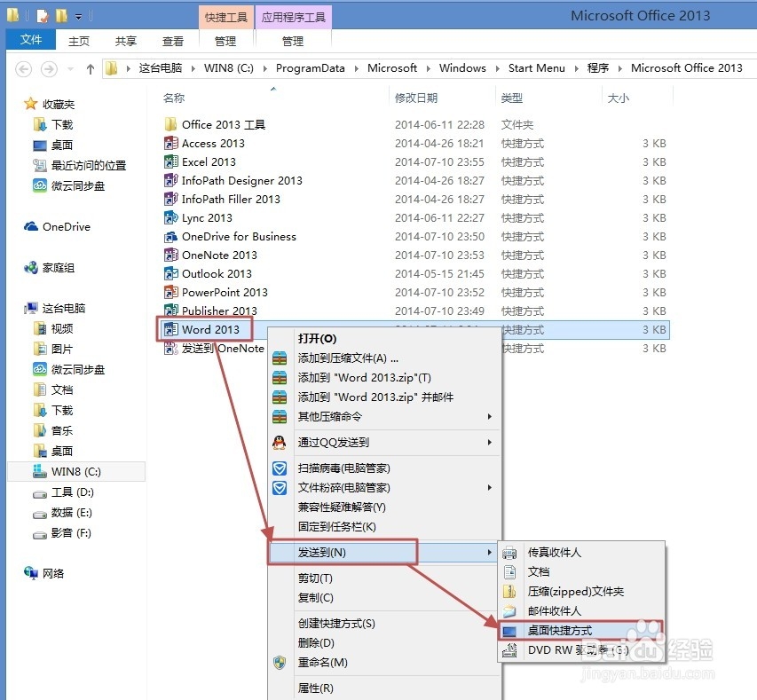Image resolution: width=757 pixels, height=700 pixels.
Task: Open recent locations dropdown beside forward arrow
Action: [70, 69]
